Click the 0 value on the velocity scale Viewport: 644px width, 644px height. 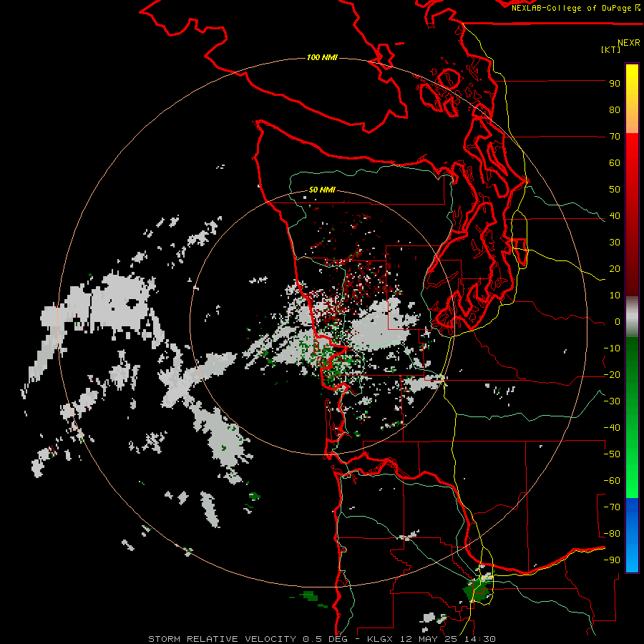(x=618, y=321)
